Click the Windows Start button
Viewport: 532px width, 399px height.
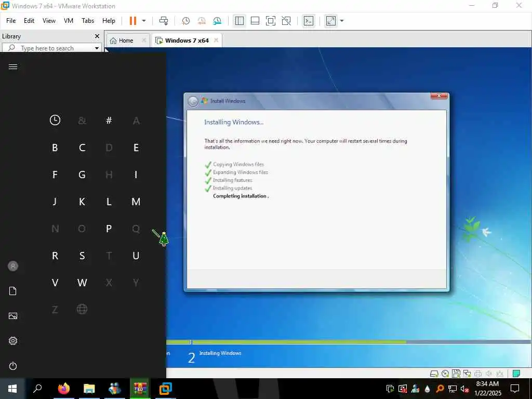coord(12,389)
